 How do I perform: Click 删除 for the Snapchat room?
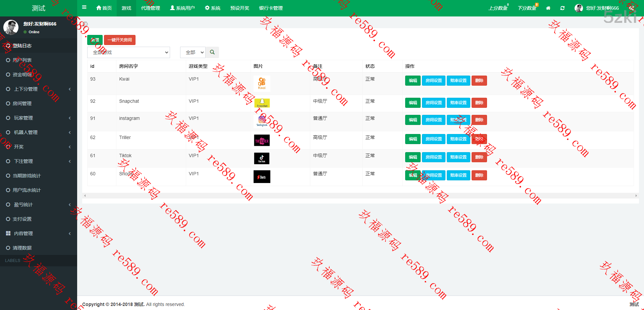[479, 103]
